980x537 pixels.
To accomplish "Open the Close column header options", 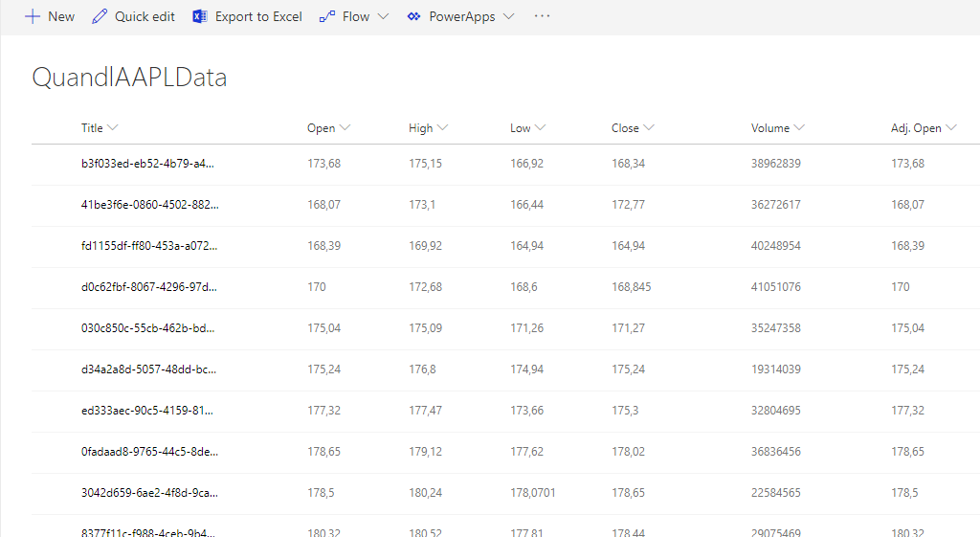I will (x=633, y=128).
